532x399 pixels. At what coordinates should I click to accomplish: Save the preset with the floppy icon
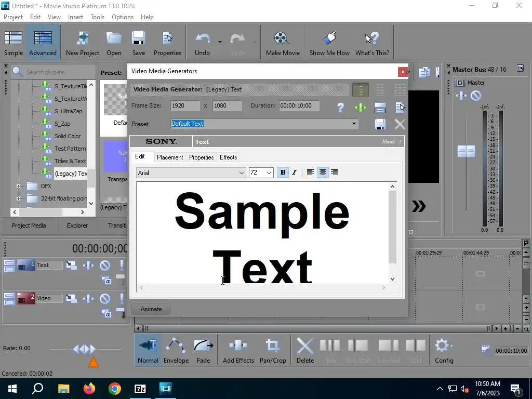(380, 124)
